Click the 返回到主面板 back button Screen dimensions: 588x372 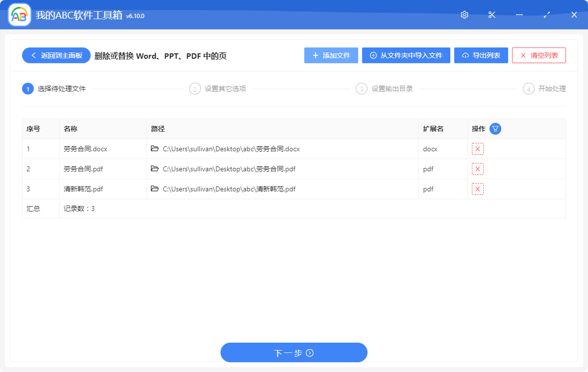coord(56,55)
